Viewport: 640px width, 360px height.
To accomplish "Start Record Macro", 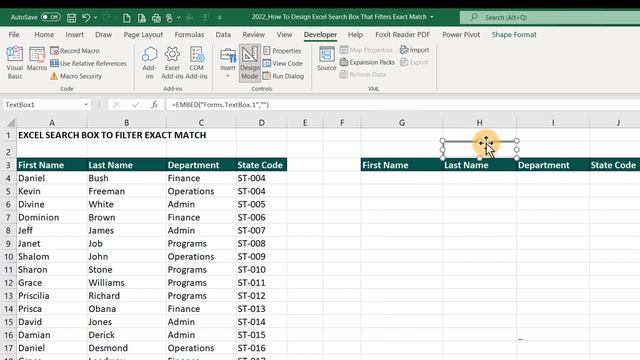I will tap(75, 51).
